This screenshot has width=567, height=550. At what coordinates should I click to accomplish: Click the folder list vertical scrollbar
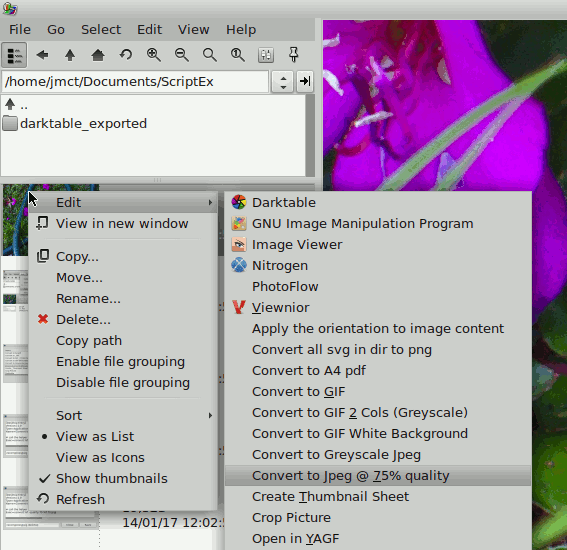310,136
